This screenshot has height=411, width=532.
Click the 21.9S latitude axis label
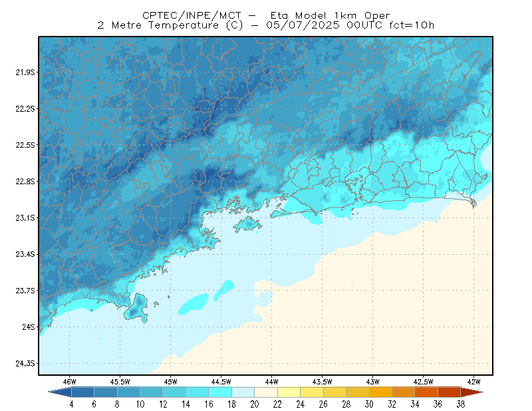coord(25,72)
